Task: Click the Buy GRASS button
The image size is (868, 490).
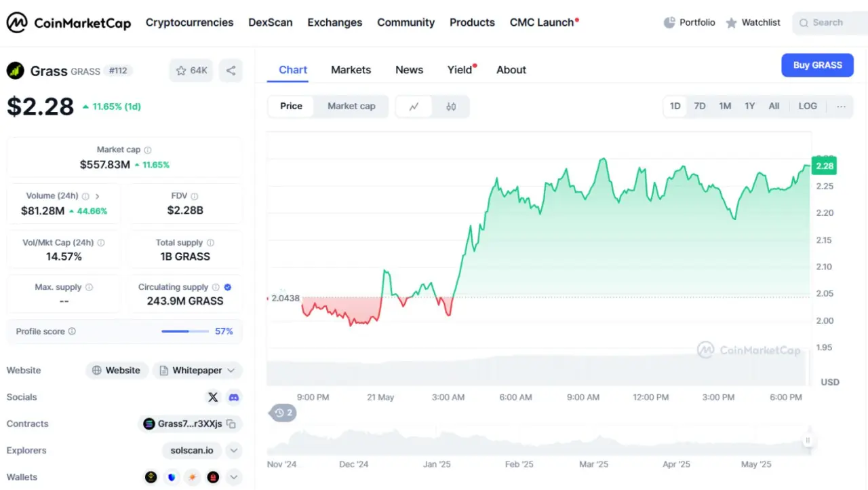Action: pos(817,65)
